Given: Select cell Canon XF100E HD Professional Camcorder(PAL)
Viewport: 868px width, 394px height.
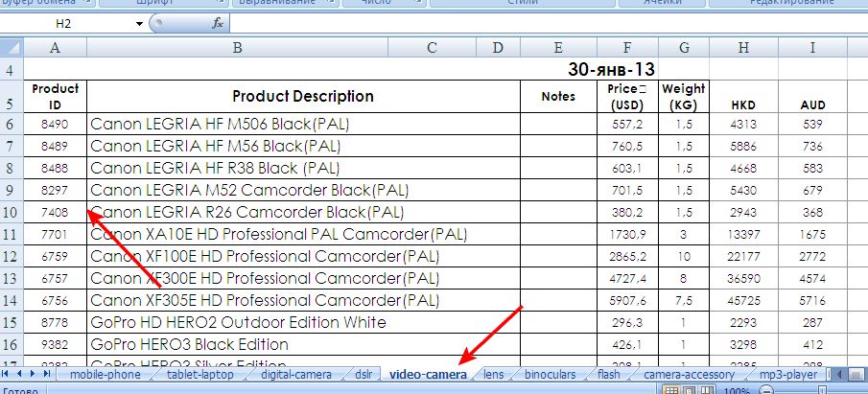Looking at the screenshot, I should [x=303, y=256].
